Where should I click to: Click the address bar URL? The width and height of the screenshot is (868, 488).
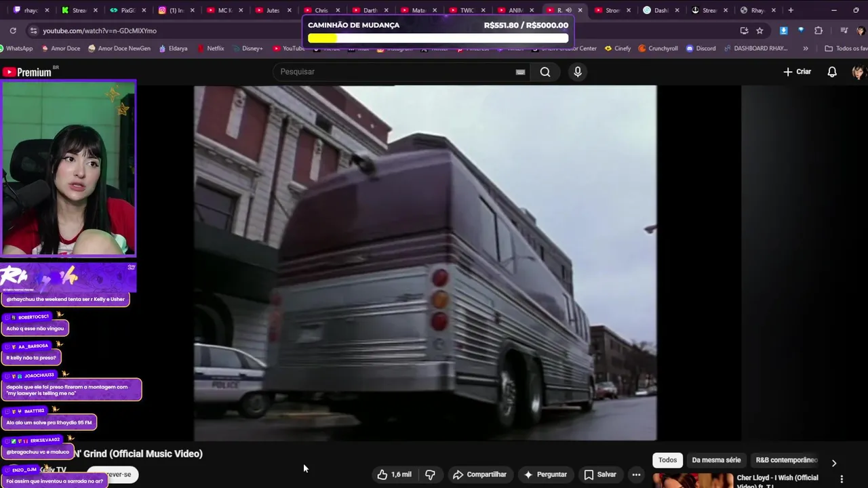coord(100,30)
